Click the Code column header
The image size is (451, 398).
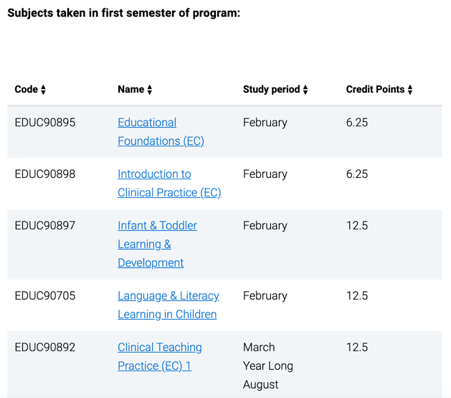tap(26, 89)
